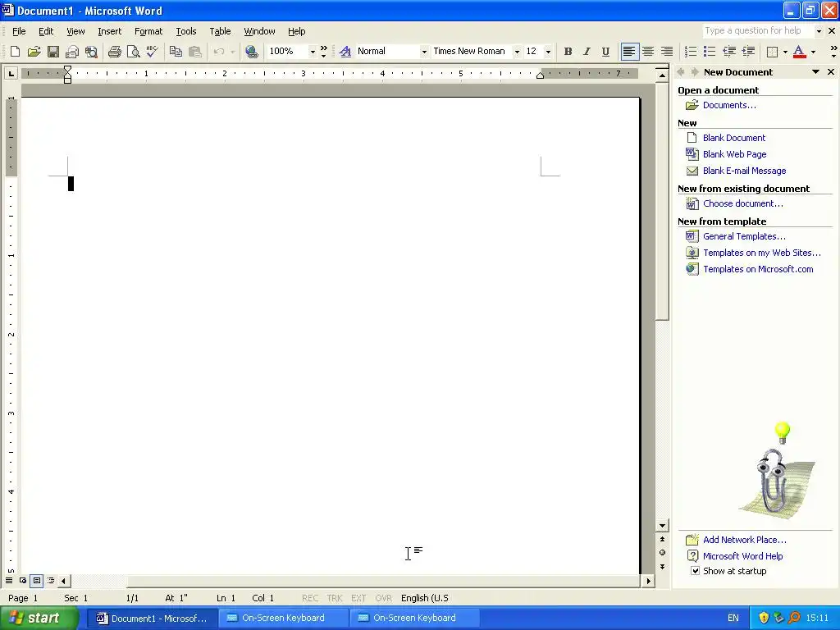Click Select Browse Object button
Image resolution: width=840 pixels, height=630 pixels.
(x=662, y=552)
